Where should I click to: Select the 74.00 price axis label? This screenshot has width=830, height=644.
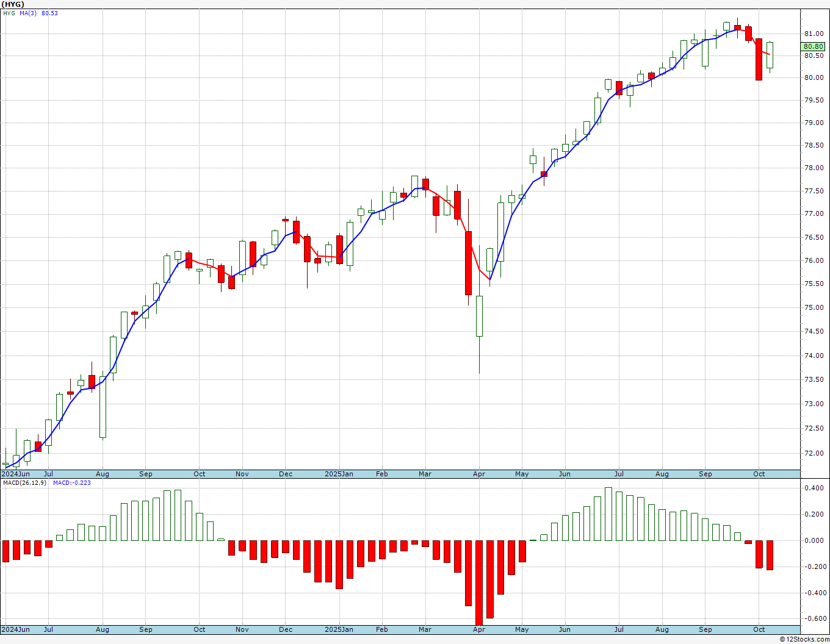coord(813,356)
